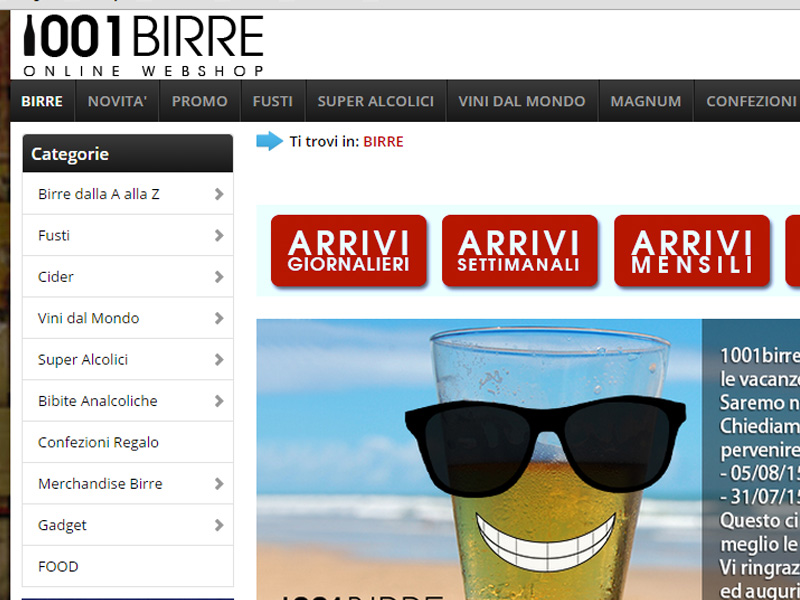800x600 pixels.
Task: Expand the Gadget category chevron
Action: (219, 525)
